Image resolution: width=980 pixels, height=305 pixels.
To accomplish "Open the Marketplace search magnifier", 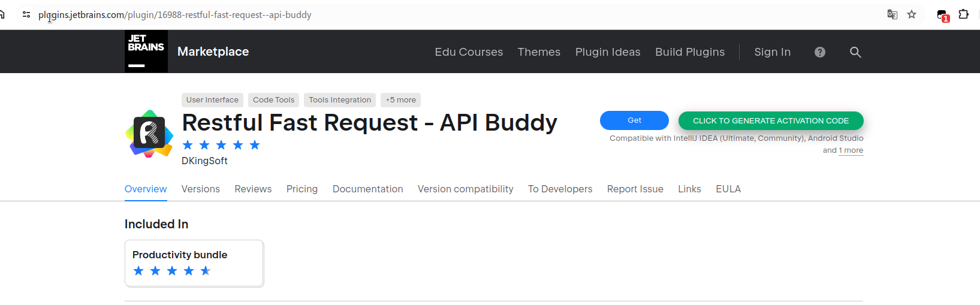I will click(x=855, y=52).
